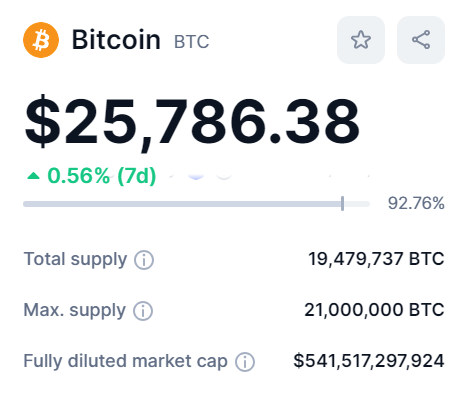Screen dimensions: 474x396
Task: Click the Bitcoin name heading
Action: pyautogui.click(x=116, y=40)
